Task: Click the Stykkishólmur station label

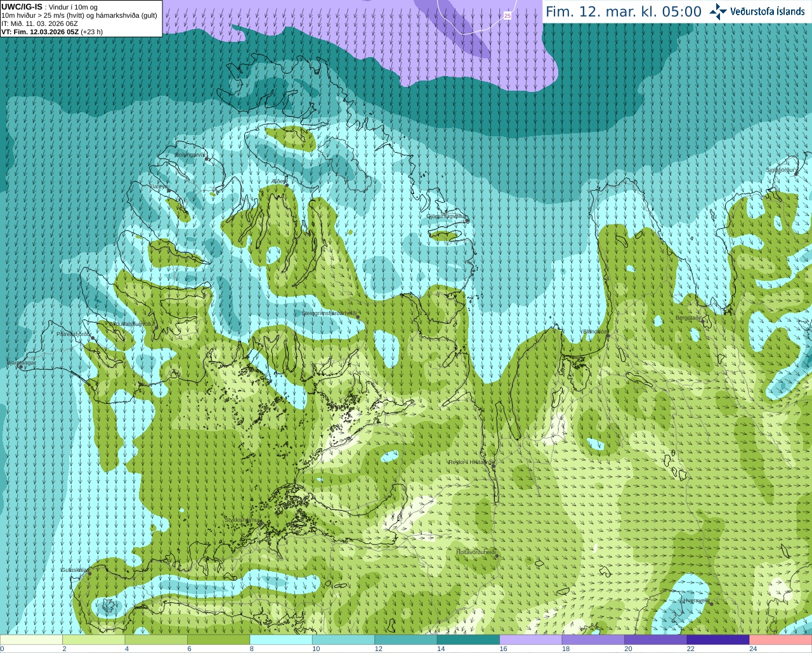Action: 242,520
